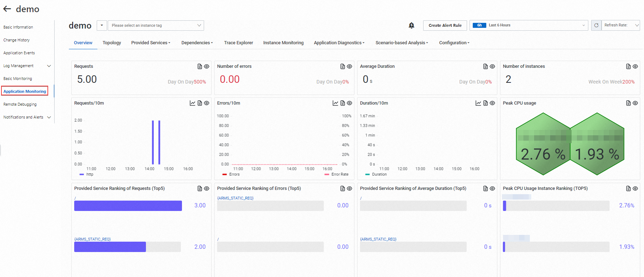Click document icon in Requests panel

click(x=200, y=66)
